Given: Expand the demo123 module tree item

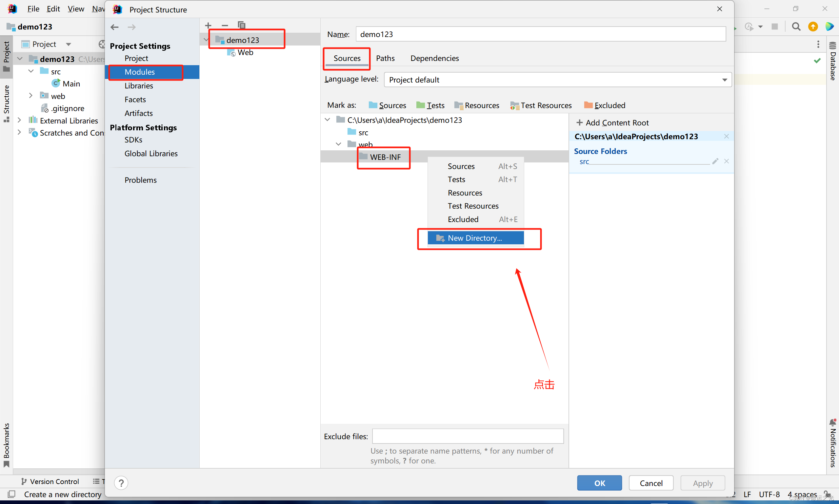Looking at the screenshot, I should (207, 40).
